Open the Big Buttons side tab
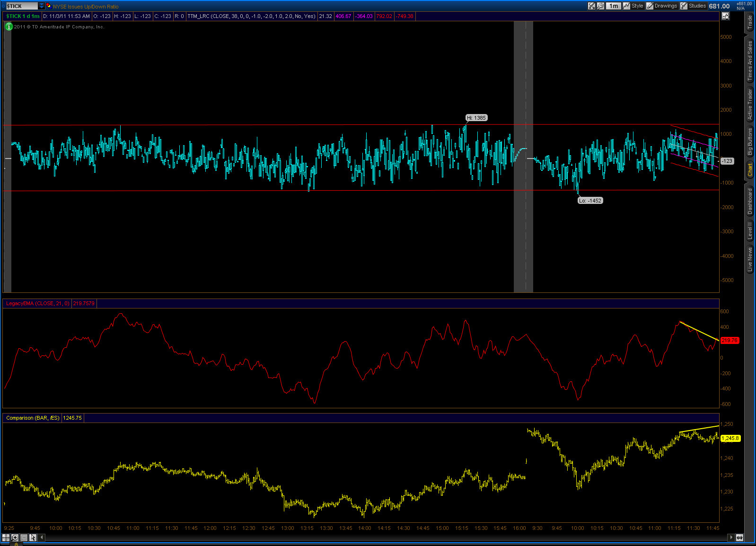 (750, 141)
